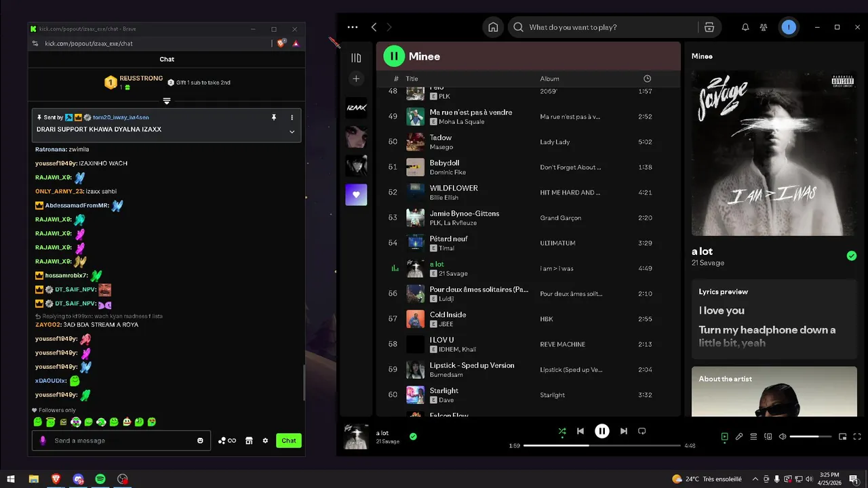Click the Spotify search field
This screenshot has height=488, width=868.
point(604,27)
